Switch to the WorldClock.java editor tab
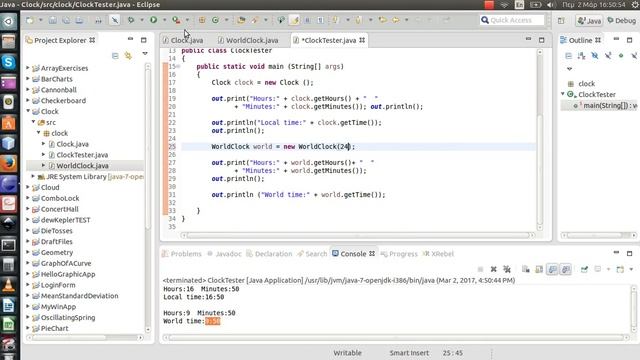640x360 pixels. [x=248, y=40]
